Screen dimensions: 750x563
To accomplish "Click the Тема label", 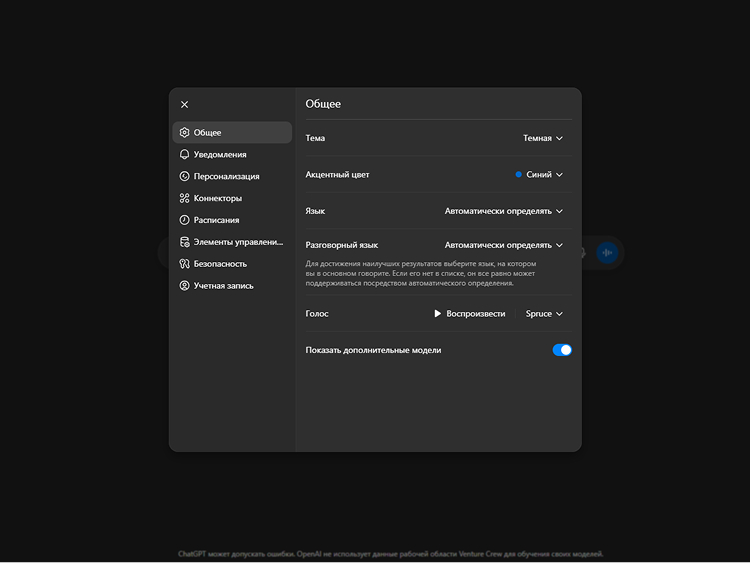I will tap(315, 138).
